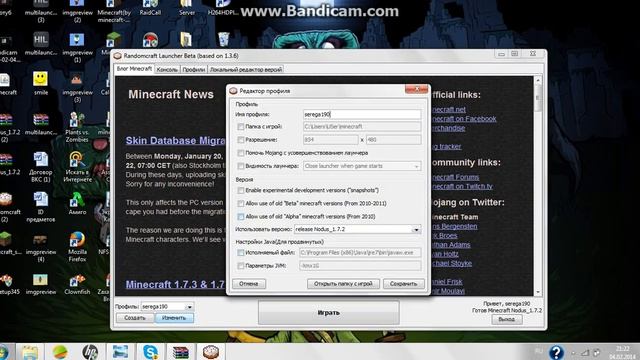
Task: Open the ID предметов document icon
Action: [40, 207]
